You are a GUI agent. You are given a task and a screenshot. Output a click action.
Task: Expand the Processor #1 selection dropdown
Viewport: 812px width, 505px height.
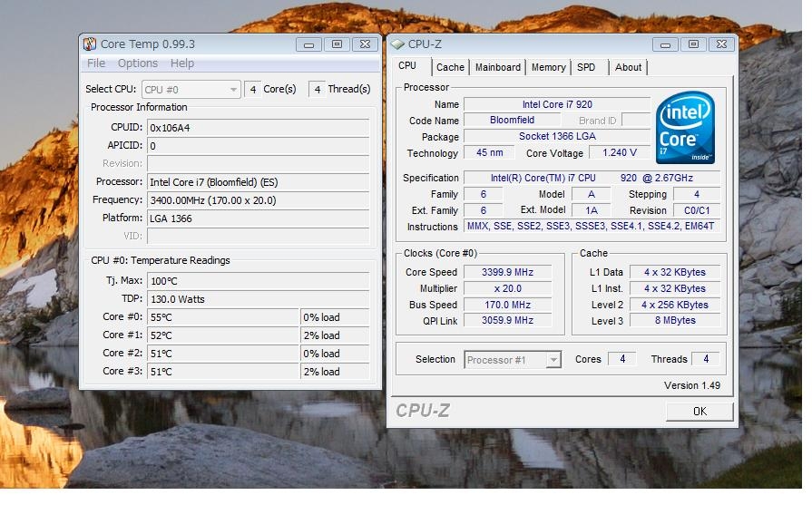[x=513, y=360]
